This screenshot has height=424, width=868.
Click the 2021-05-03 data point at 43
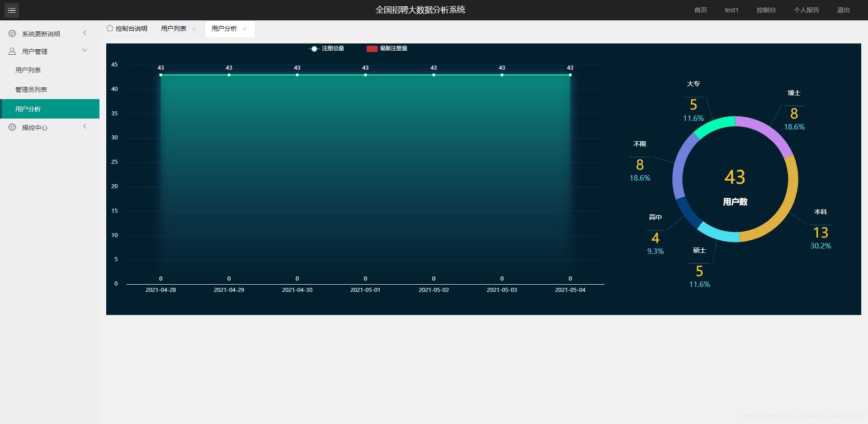[x=502, y=75]
